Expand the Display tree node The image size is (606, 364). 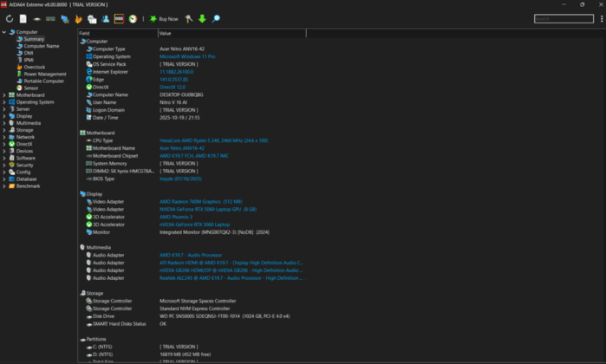click(4, 116)
